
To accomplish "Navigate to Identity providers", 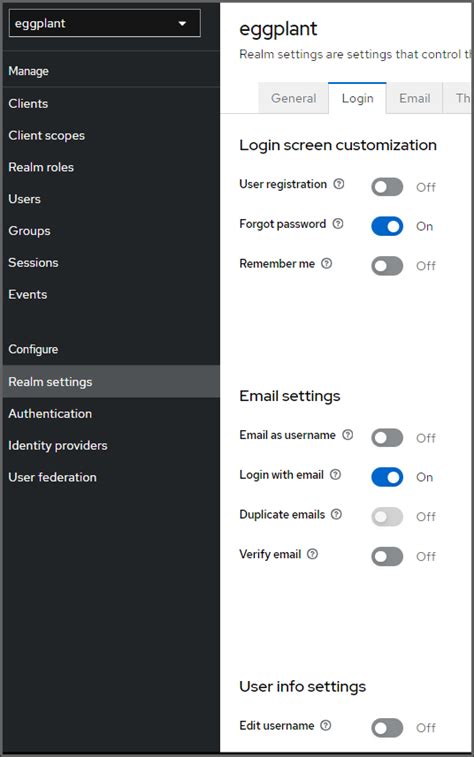I will (58, 445).
